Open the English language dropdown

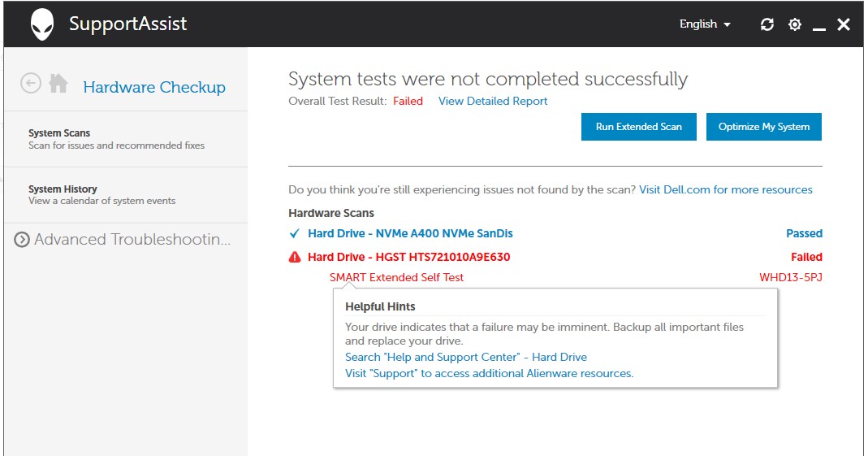coord(705,24)
